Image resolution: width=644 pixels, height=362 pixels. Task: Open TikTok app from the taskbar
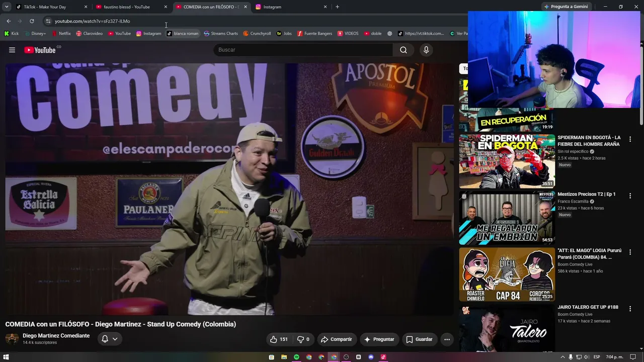[x=383, y=357]
